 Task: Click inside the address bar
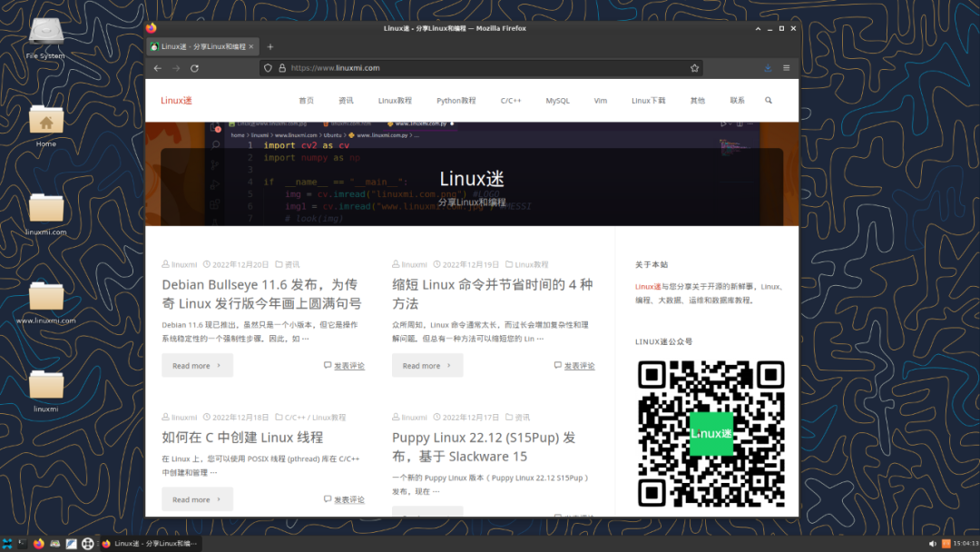pos(454,67)
